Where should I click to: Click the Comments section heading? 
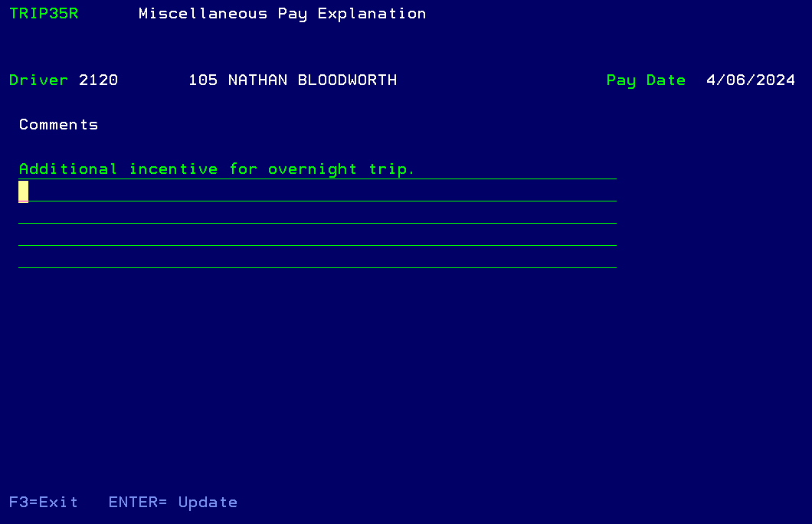(x=59, y=125)
